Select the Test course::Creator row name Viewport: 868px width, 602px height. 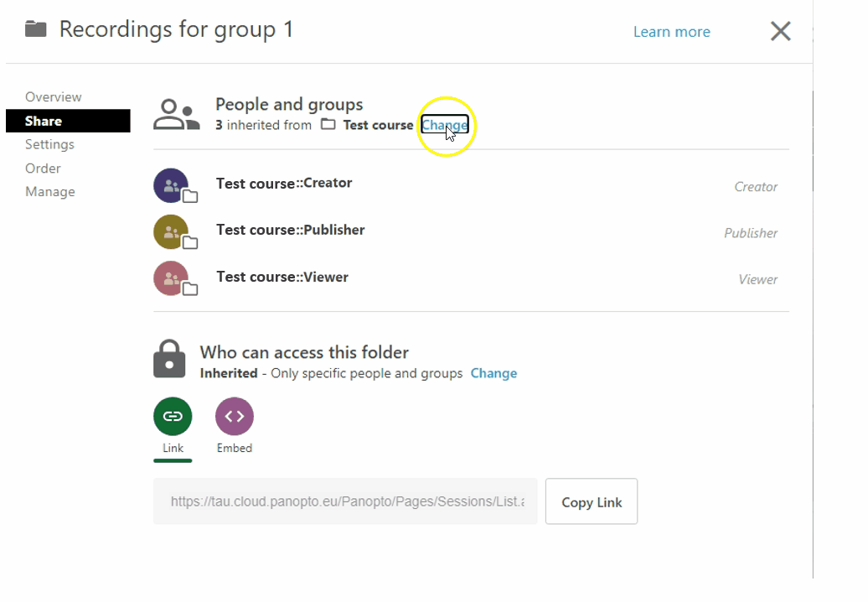[x=284, y=184]
